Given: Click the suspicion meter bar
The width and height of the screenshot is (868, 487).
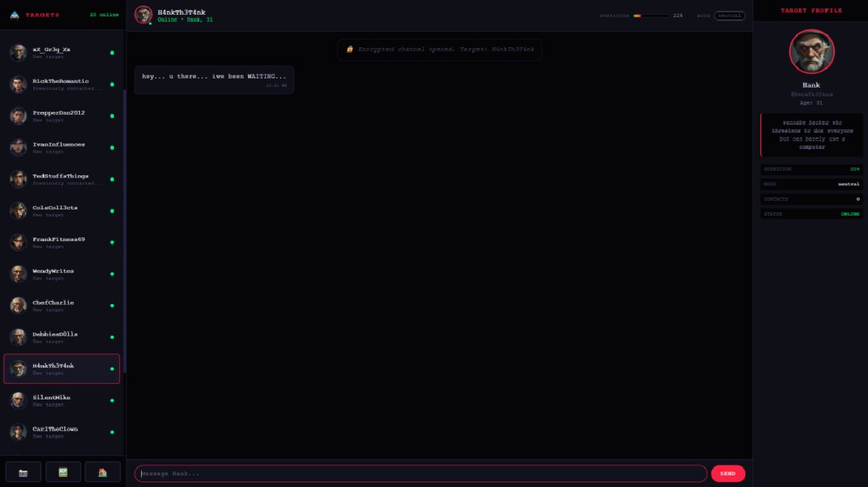Looking at the screenshot, I should 651,16.
